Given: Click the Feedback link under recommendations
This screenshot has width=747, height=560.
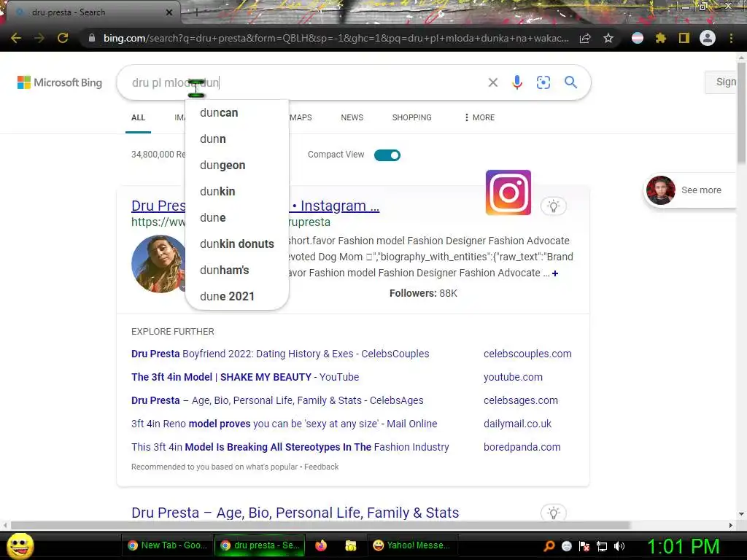Looking at the screenshot, I should (322, 467).
